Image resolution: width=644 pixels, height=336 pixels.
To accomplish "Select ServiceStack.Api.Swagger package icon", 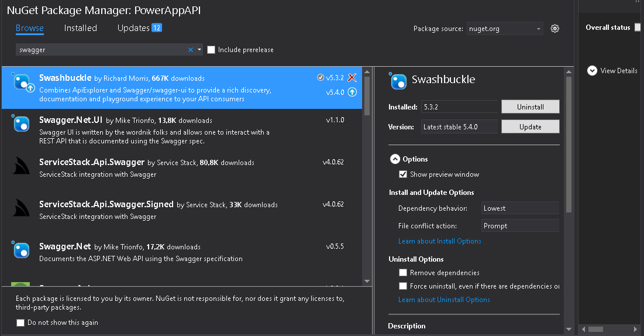I will coord(20,166).
